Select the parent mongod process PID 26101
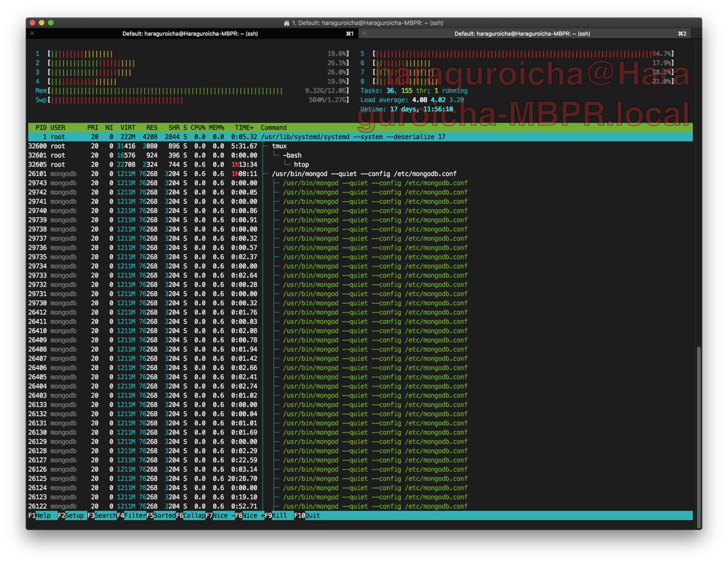 360,174
